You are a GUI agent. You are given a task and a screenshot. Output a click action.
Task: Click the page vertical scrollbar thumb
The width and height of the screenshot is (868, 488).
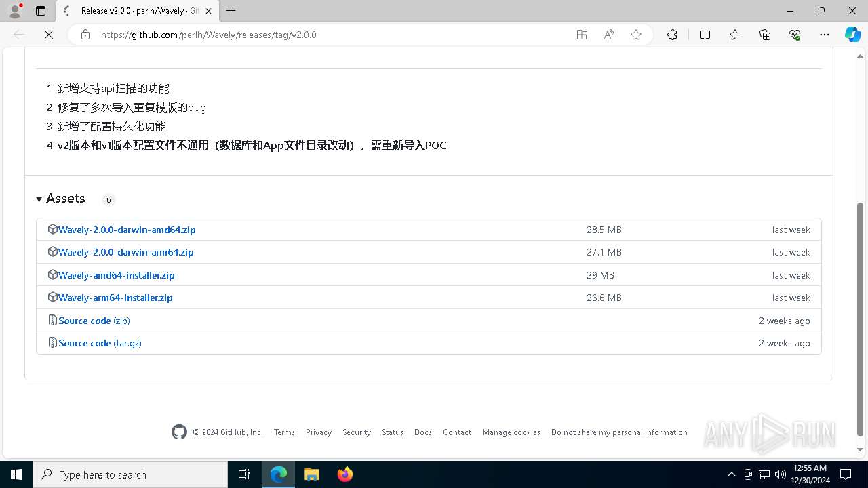point(861,319)
